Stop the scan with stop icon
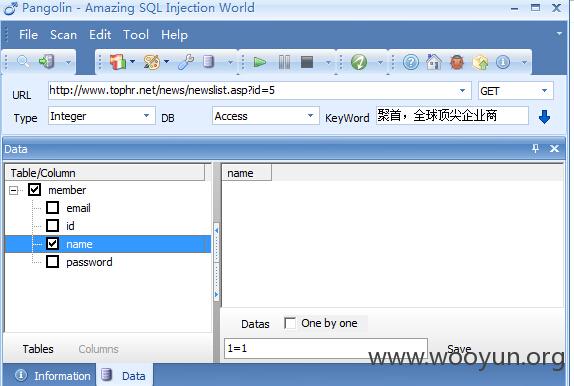The image size is (574, 386). click(x=307, y=62)
